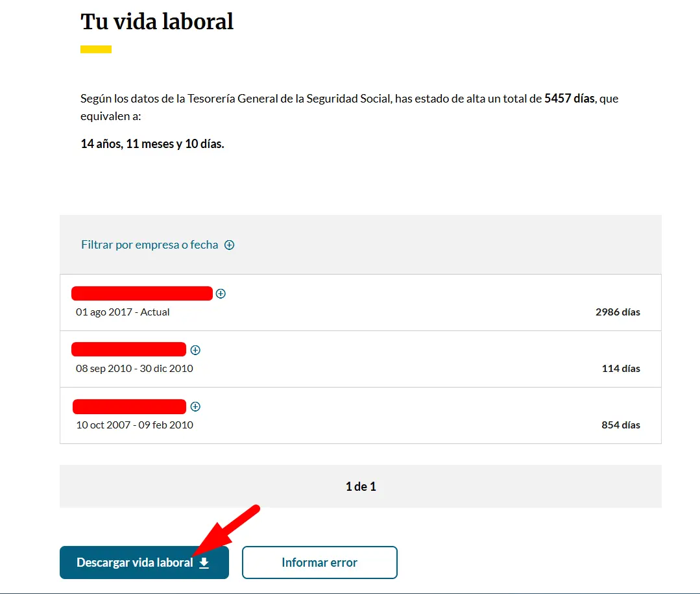
Task: Open the Informar error button
Action: tap(320, 562)
